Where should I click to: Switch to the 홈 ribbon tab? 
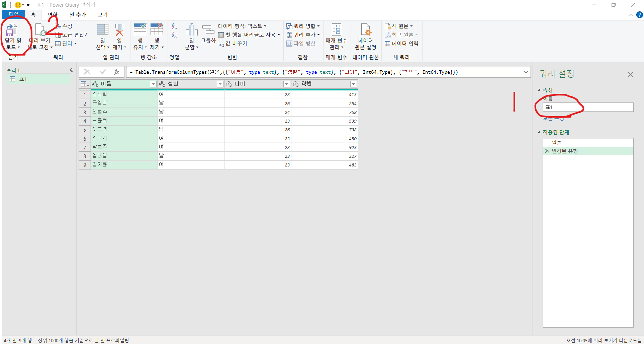[x=33, y=15]
